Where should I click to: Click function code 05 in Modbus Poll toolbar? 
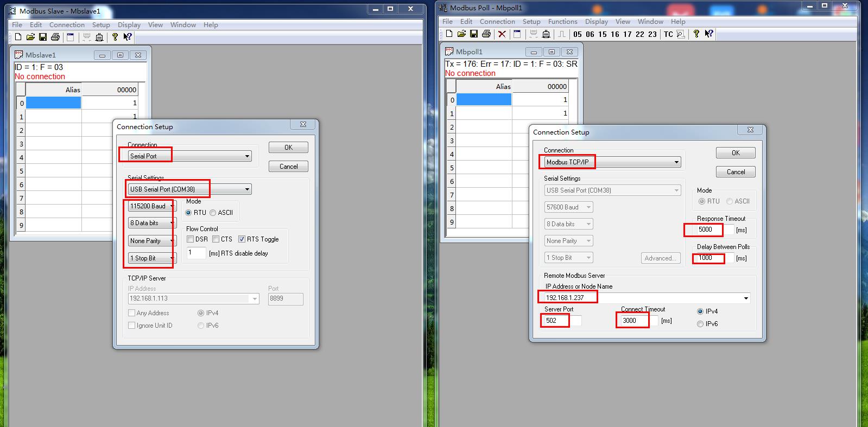pyautogui.click(x=578, y=34)
